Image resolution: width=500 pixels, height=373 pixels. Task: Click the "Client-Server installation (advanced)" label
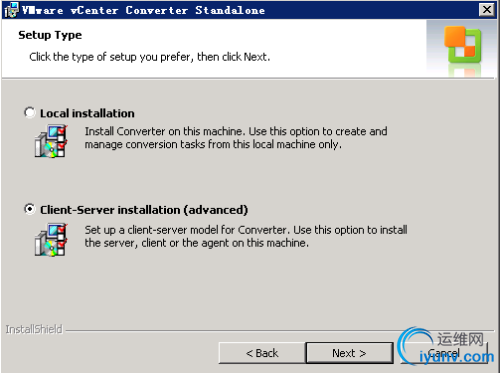(144, 210)
